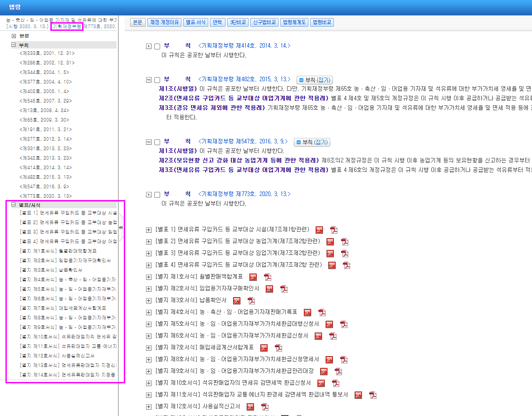Select tree item <제233호, 2001. 12. 31>
Screen dimensions: 532x416
pyautogui.click(x=47, y=53)
